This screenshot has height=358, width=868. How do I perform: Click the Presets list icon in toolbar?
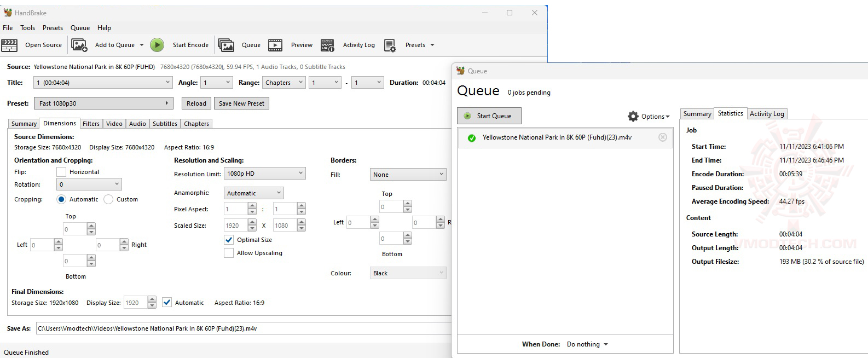point(390,45)
